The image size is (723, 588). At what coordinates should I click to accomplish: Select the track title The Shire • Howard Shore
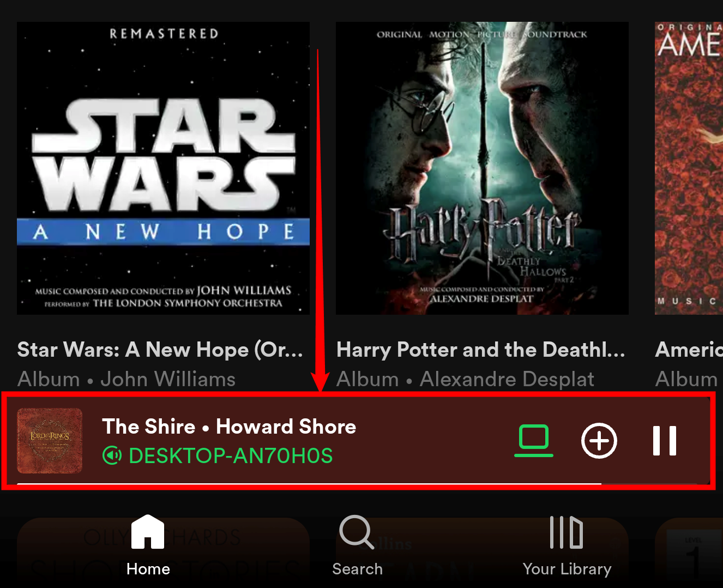point(229,426)
